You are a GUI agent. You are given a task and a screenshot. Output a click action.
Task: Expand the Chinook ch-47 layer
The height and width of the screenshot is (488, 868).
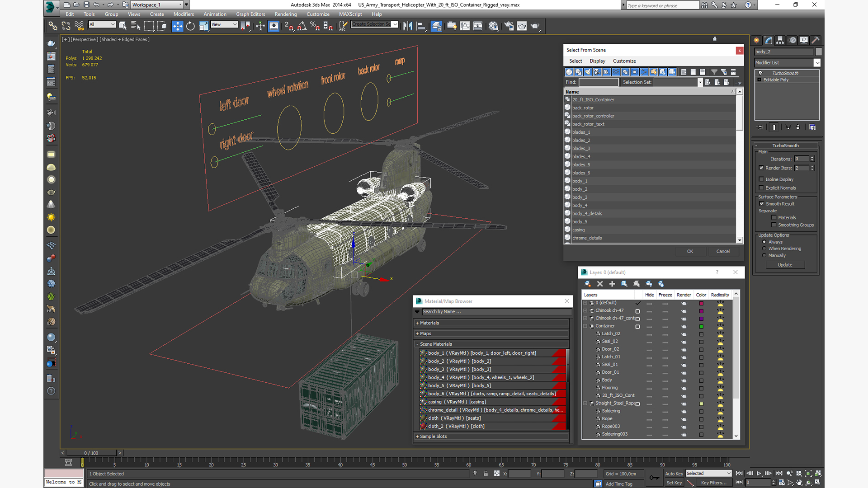[x=585, y=310]
